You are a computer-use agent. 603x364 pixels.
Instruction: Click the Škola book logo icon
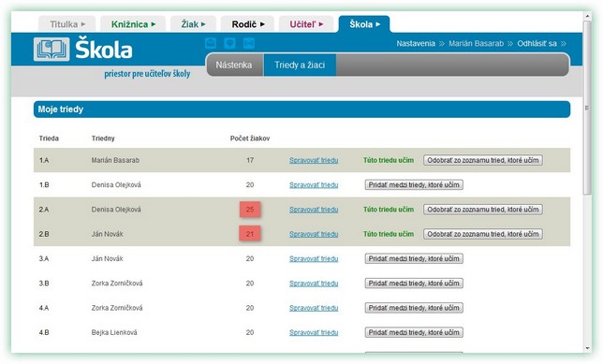[x=51, y=50]
